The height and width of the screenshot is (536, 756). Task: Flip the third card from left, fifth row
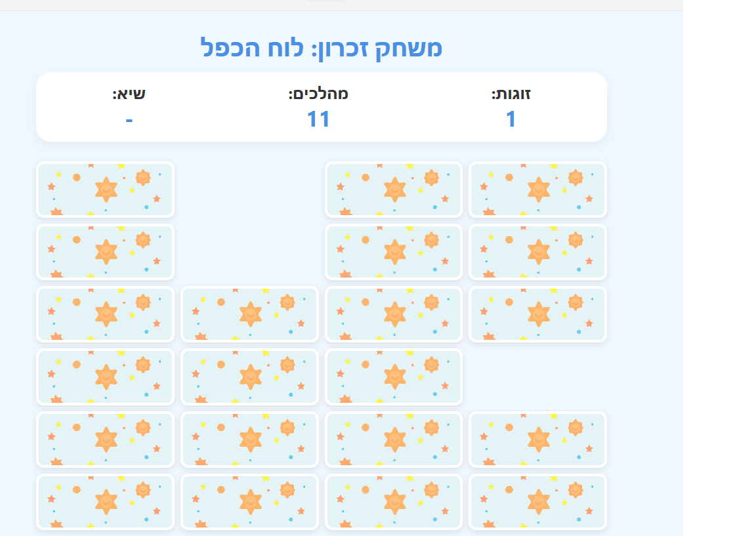(x=394, y=439)
